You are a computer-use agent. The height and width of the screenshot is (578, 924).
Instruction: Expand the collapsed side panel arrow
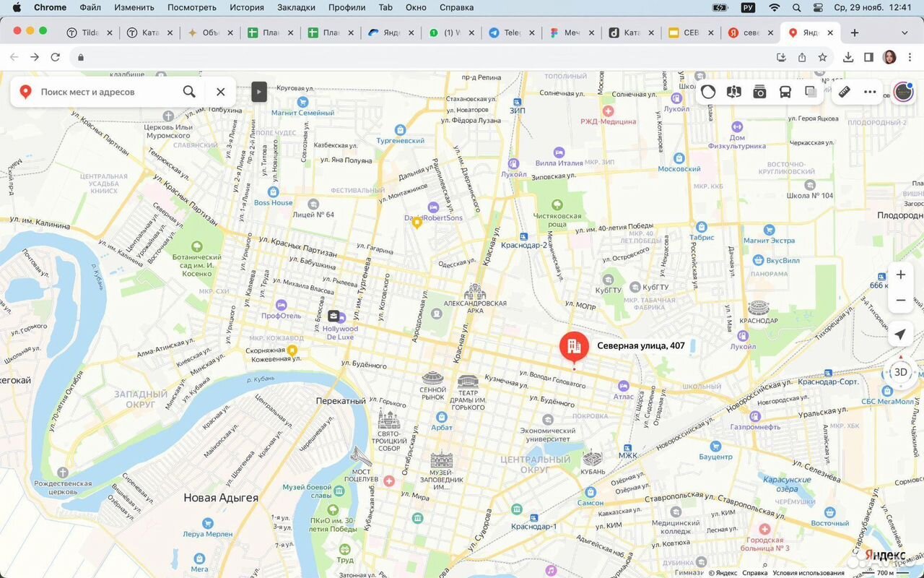pos(259,92)
